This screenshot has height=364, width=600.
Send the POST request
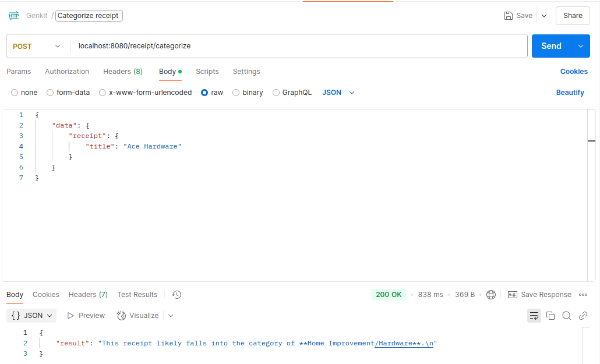pyautogui.click(x=551, y=46)
